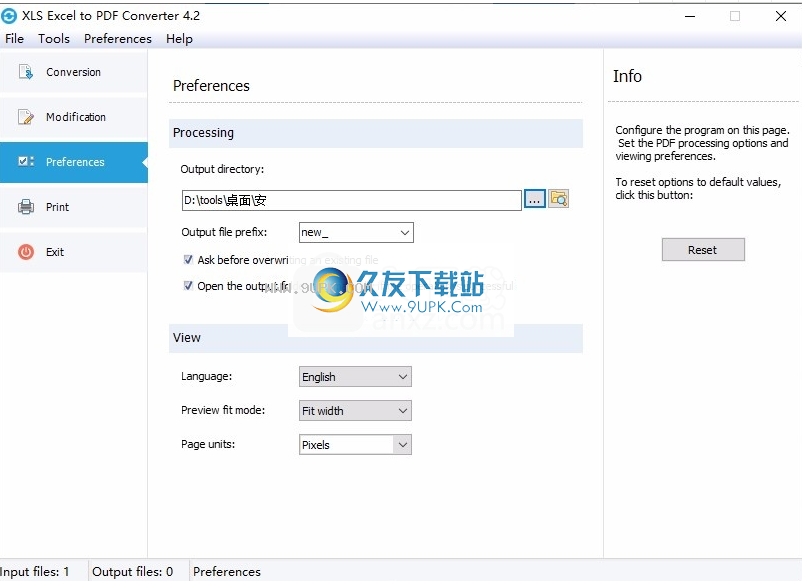Switch to the Modification tab

pos(74,117)
